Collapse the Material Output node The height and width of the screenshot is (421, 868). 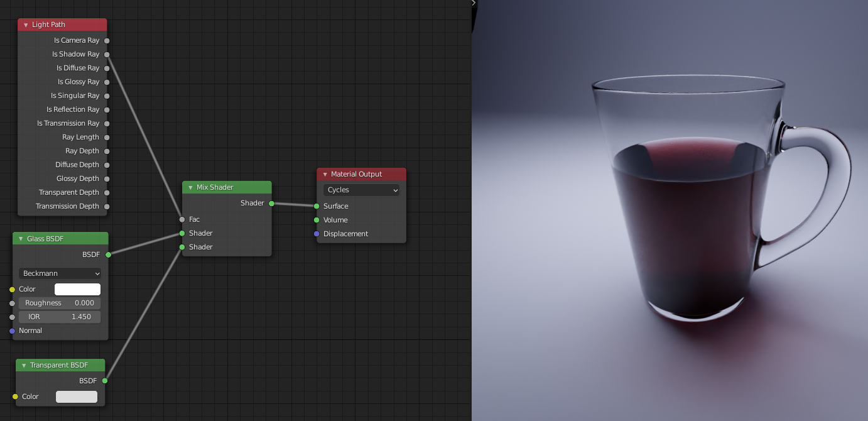point(325,174)
